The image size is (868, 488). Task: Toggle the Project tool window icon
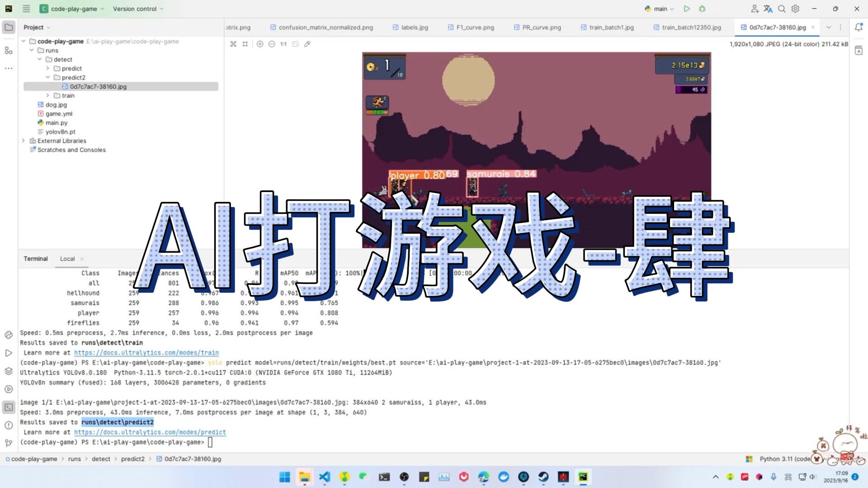coord(9,27)
